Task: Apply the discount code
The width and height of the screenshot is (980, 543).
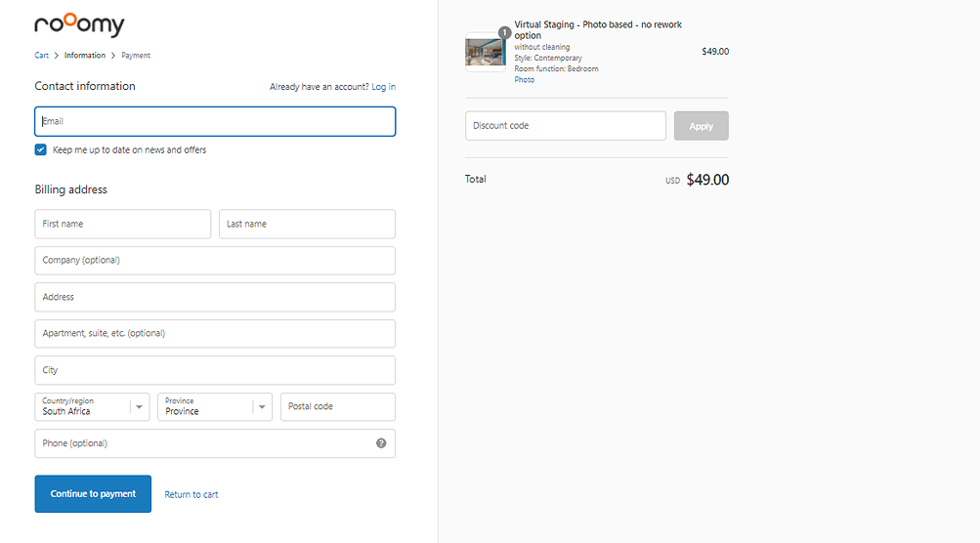Action: tap(701, 126)
